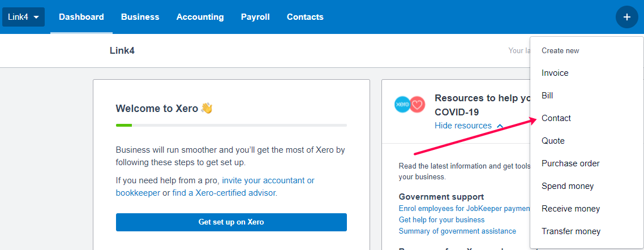644x250 pixels.
Task: Click the setup progress bar
Action: click(231, 125)
